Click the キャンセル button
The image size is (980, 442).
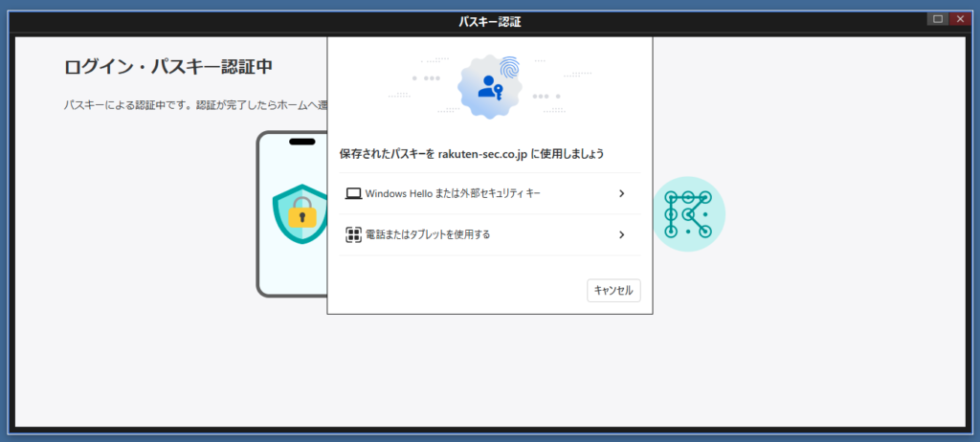(613, 290)
